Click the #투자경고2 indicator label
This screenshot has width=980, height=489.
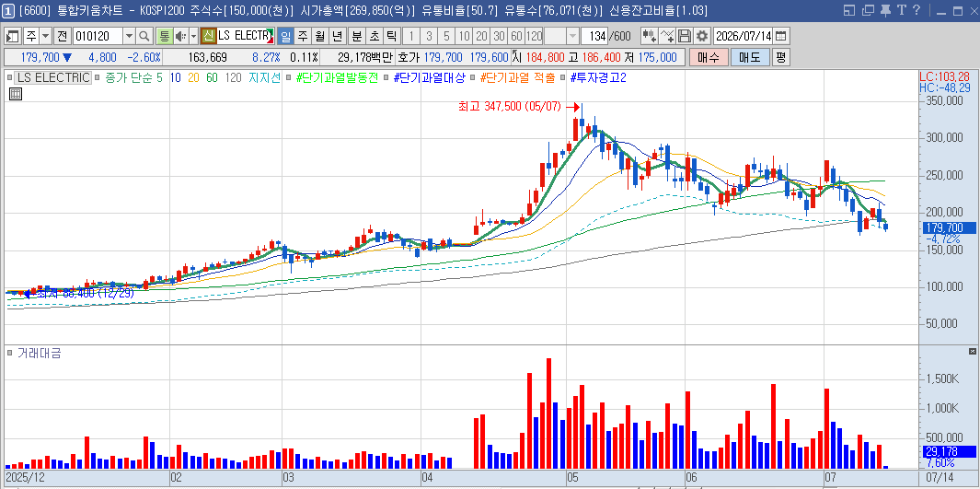tap(598, 78)
